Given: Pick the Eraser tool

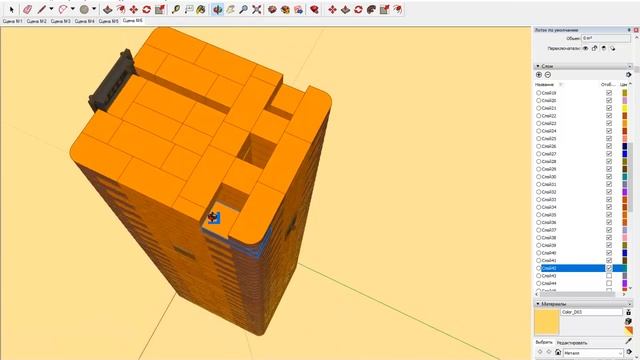Looking at the screenshot, I should [27, 9].
